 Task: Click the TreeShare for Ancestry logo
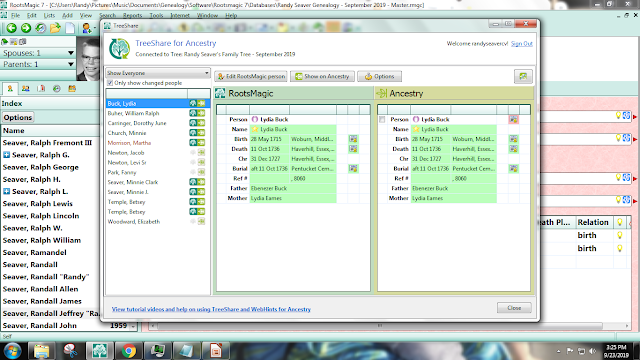coord(119,49)
